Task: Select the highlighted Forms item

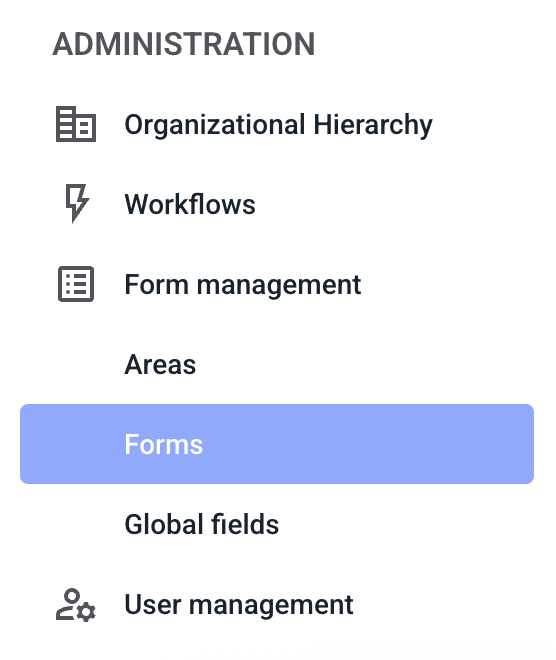Action: point(277,444)
